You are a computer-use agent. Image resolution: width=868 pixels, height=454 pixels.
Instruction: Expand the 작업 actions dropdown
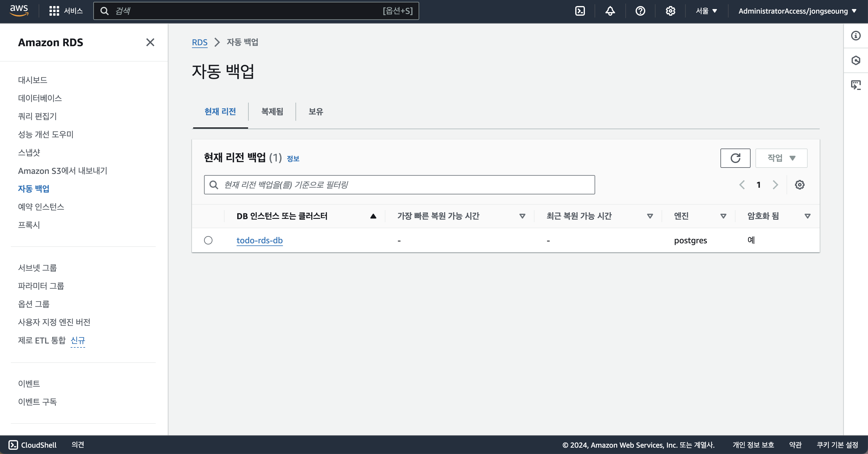pyautogui.click(x=781, y=158)
